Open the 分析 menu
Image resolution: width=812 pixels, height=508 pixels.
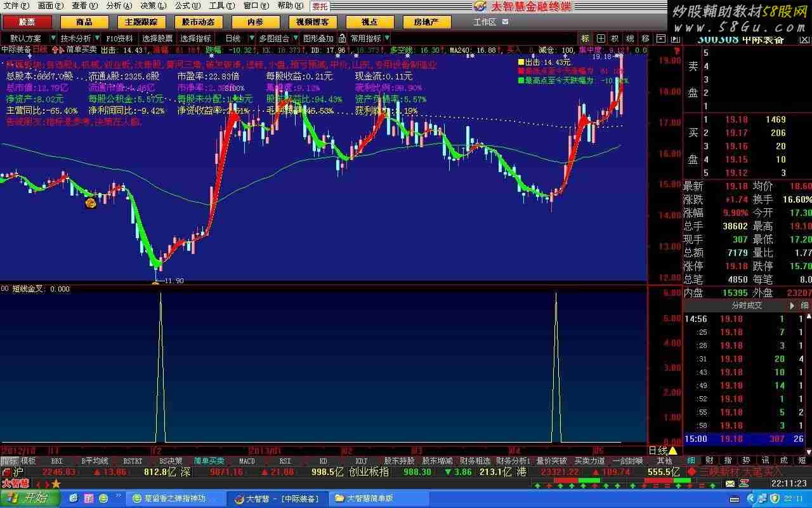click(119, 6)
